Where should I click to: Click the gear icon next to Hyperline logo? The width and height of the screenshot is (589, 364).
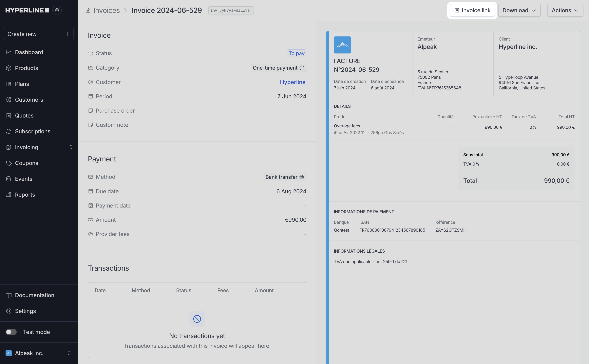(57, 10)
